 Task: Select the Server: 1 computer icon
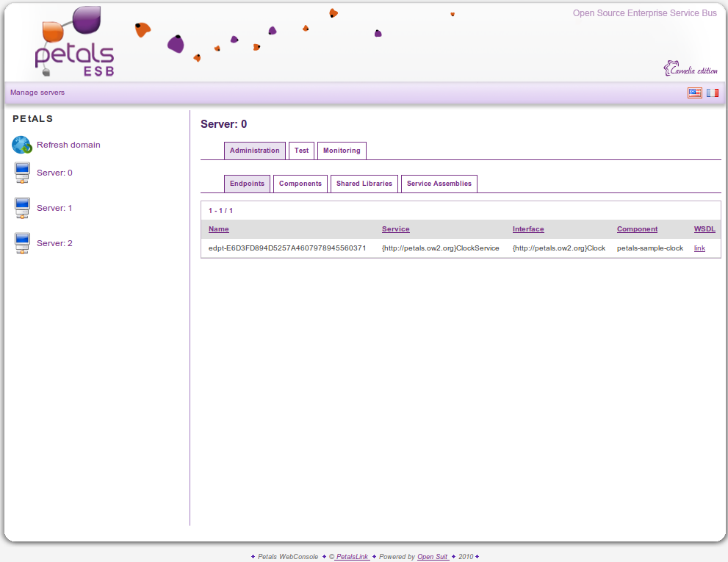(x=22, y=209)
